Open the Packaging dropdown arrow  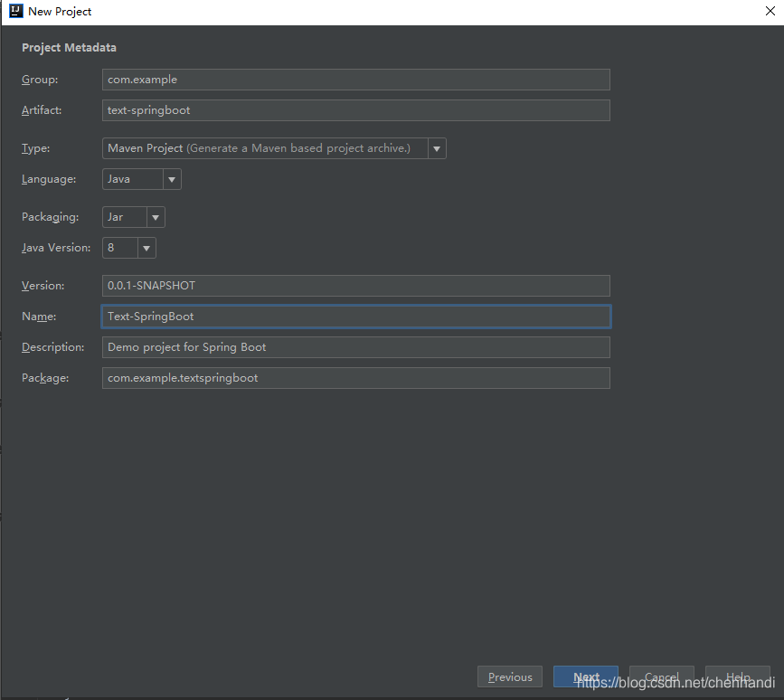[156, 217]
